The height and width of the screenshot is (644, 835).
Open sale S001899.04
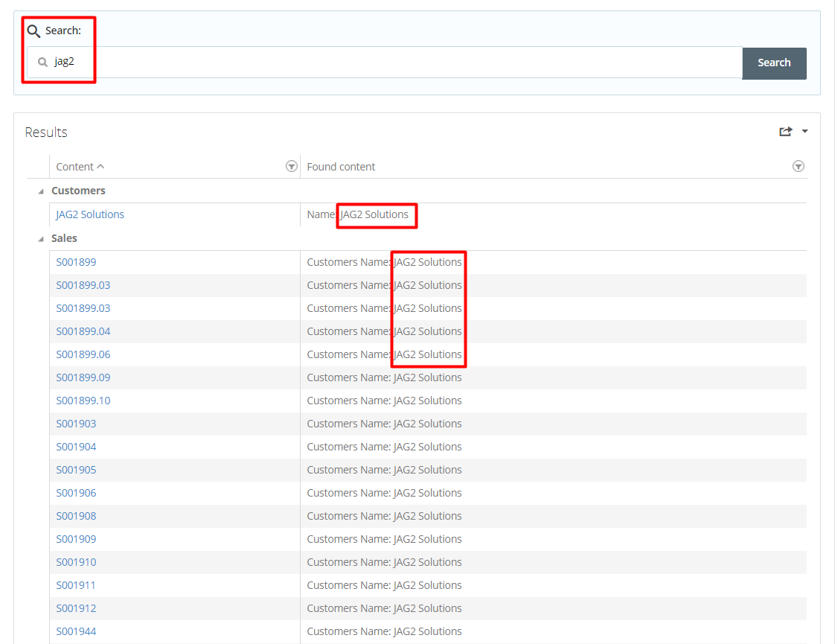pyautogui.click(x=83, y=331)
